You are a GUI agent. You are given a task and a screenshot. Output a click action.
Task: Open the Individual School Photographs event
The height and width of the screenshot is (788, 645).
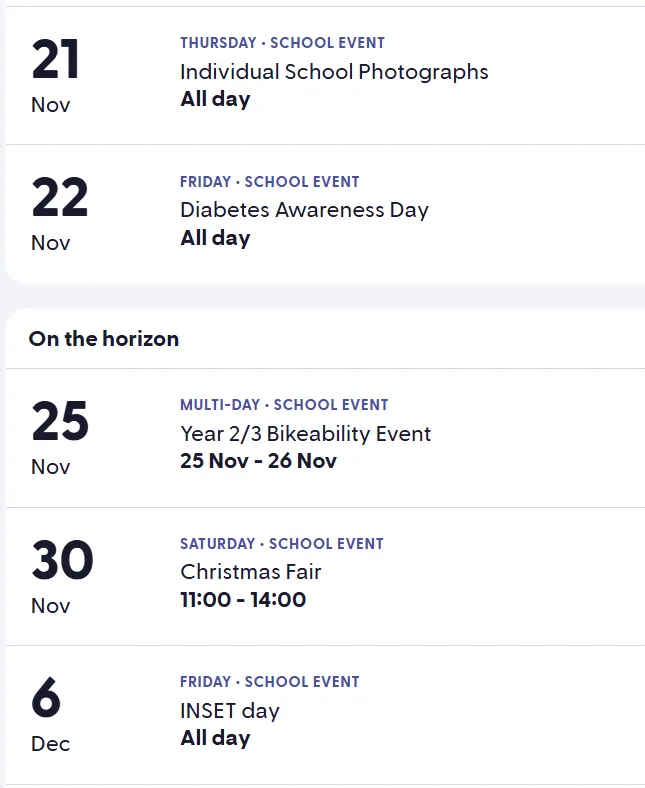(334, 72)
